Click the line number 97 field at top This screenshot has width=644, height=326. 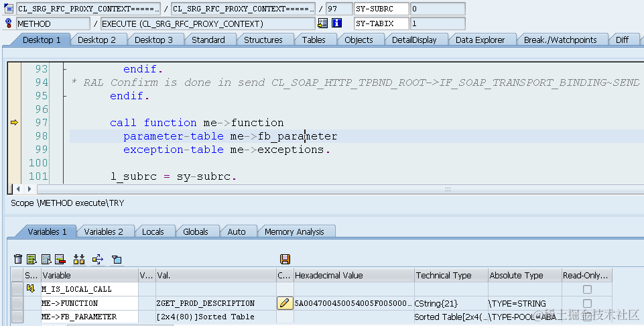pyautogui.click(x=339, y=9)
